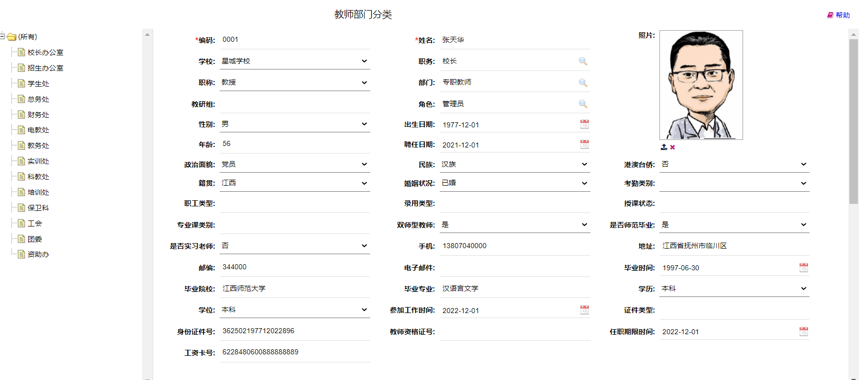Click the 邮编 input field

(295, 267)
